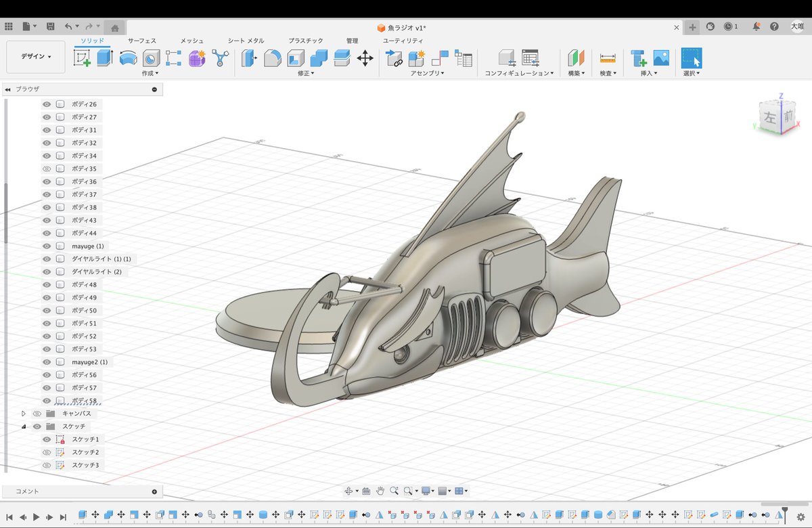Click the Orbit icon in the navigation bar
Image resolution: width=812 pixels, height=528 pixels.
(x=349, y=490)
